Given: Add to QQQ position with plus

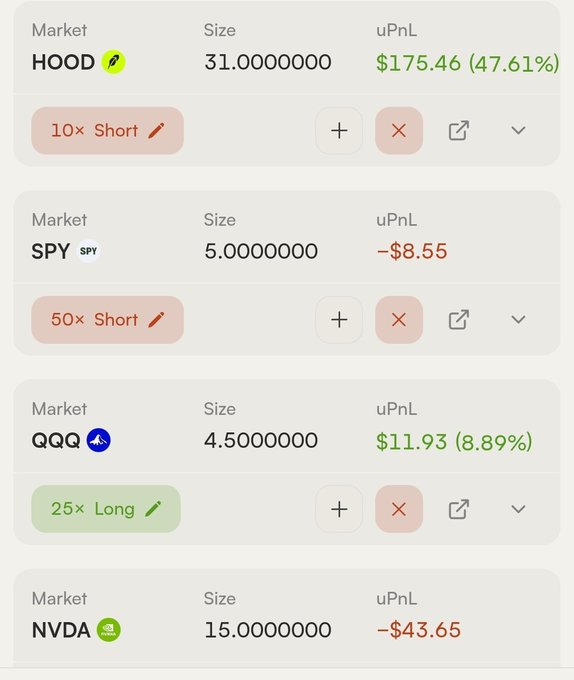Looking at the screenshot, I should point(339,509).
